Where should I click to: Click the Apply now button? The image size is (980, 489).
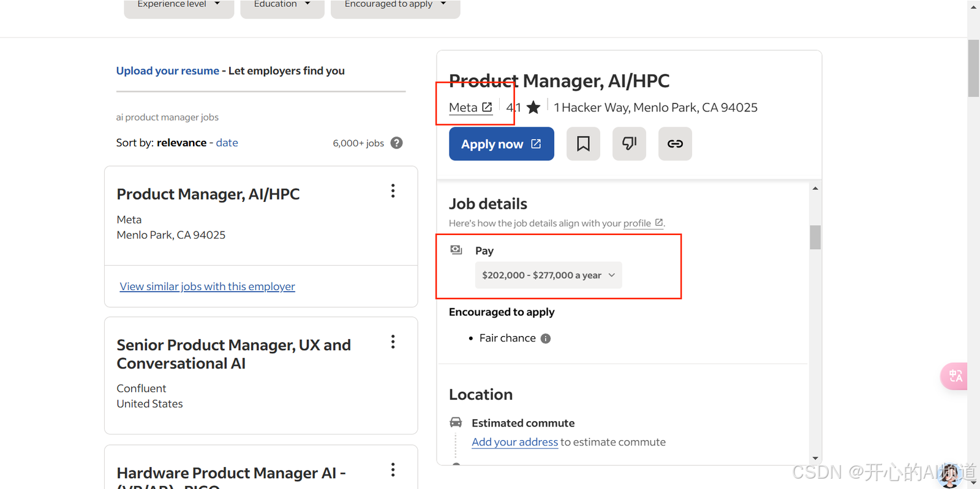[x=502, y=144]
